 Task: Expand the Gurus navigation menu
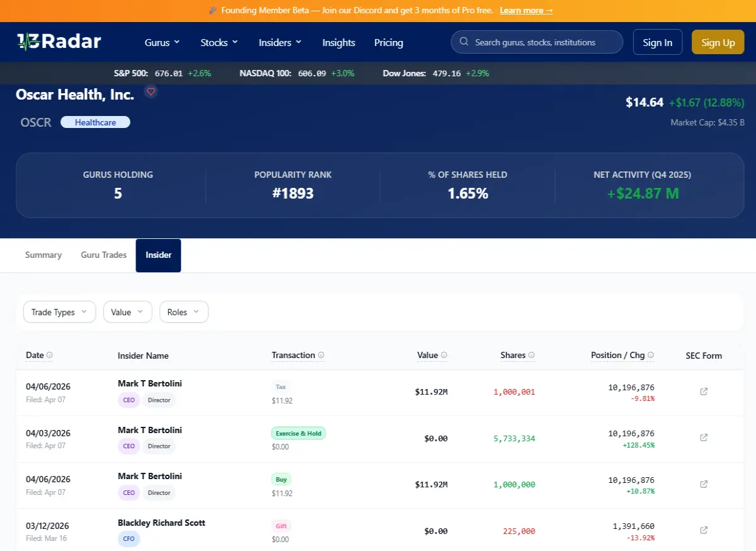pyautogui.click(x=163, y=42)
